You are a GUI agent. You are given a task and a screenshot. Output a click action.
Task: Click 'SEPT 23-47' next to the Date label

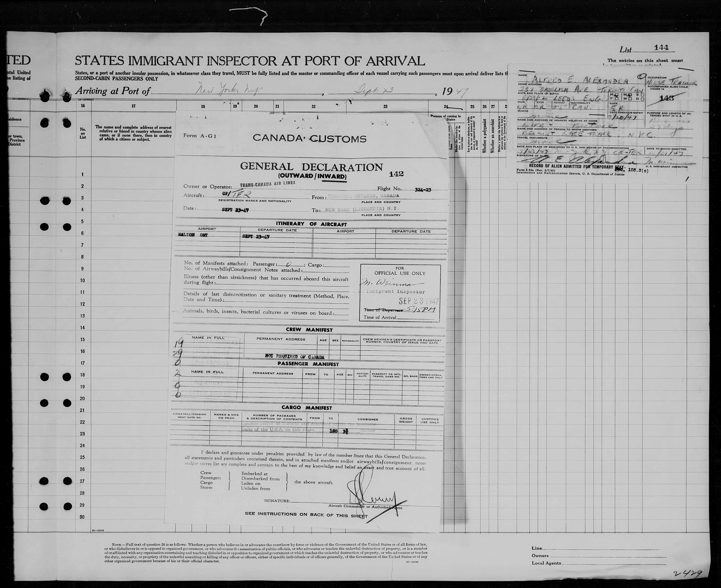tap(235, 210)
